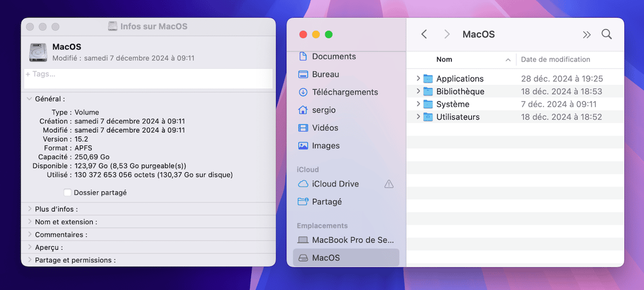The height and width of the screenshot is (290, 644).
Task: Collapse the Général section
Action: [x=29, y=99]
